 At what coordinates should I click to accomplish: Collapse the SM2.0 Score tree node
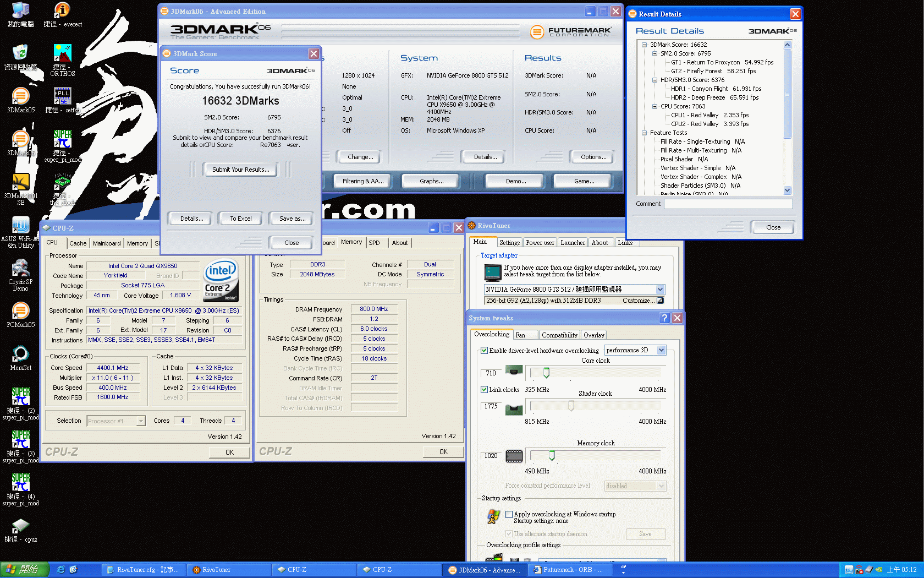click(654, 53)
